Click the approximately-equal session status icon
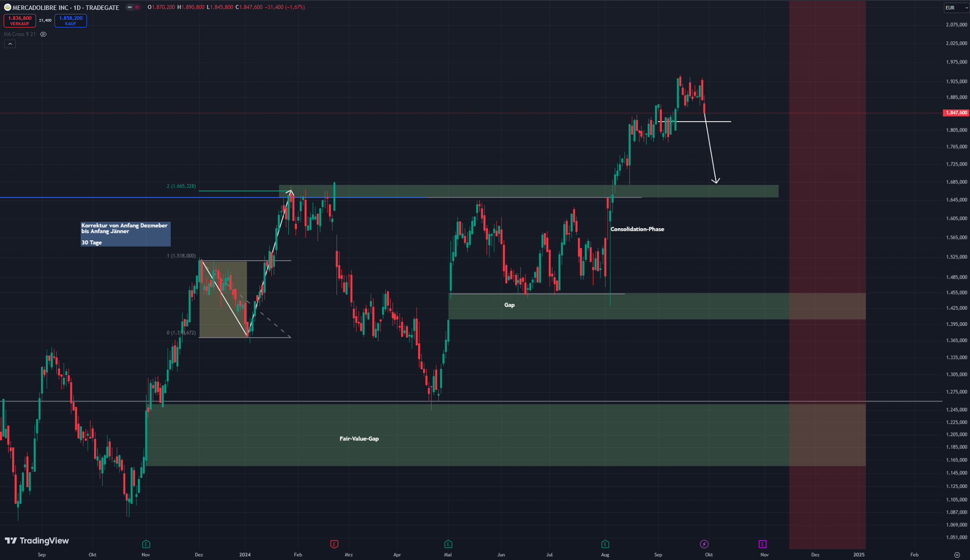Viewport: 970px width, 560px height. 137,7
